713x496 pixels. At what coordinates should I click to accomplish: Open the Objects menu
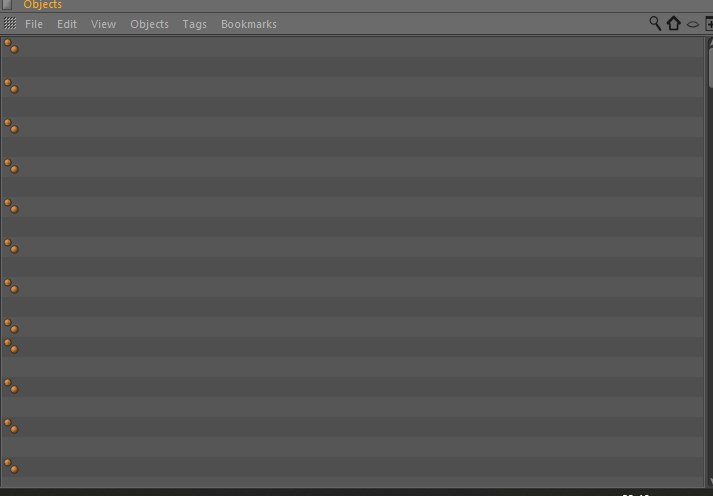tap(149, 24)
